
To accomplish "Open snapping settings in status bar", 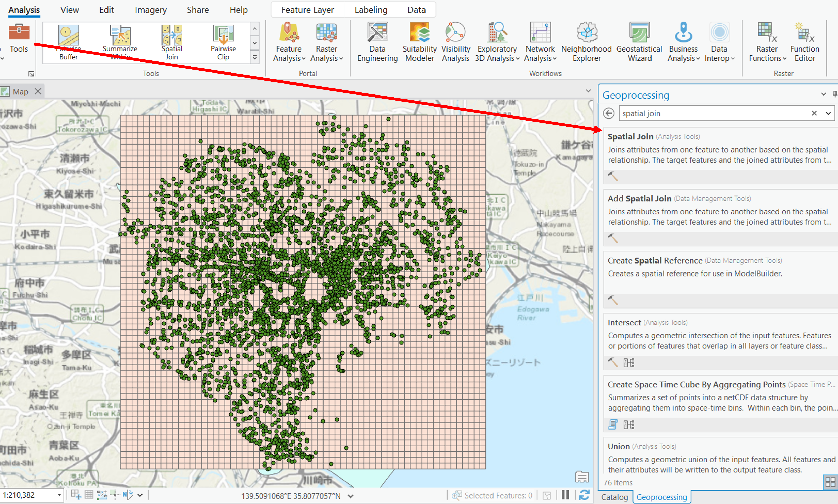I will [76, 495].
